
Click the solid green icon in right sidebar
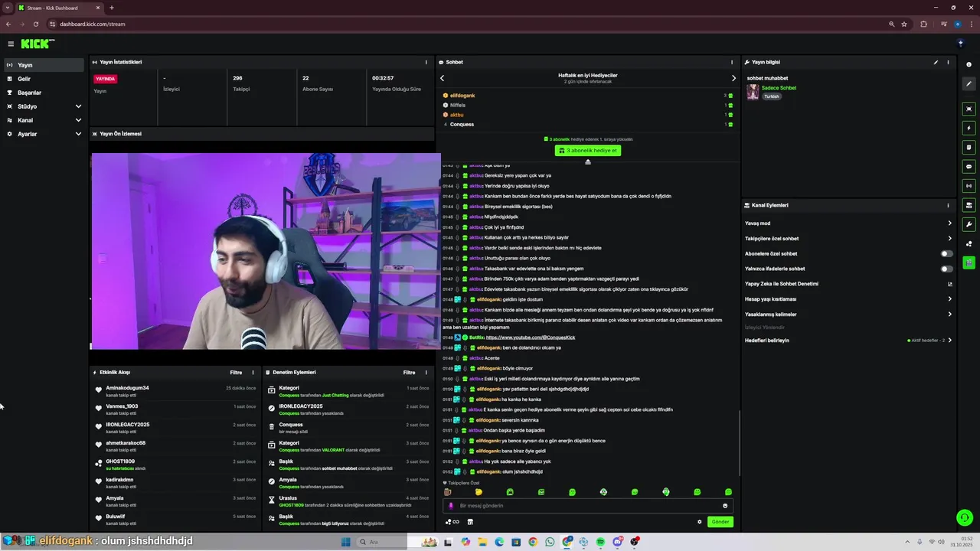click(x=969, y=262)
